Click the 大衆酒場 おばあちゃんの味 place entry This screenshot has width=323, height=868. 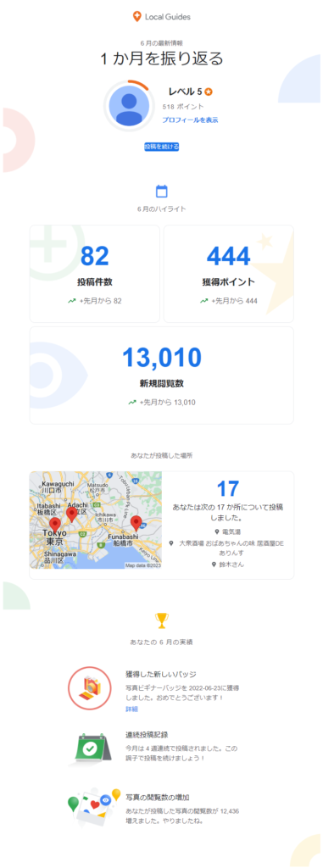pos(227,548)
